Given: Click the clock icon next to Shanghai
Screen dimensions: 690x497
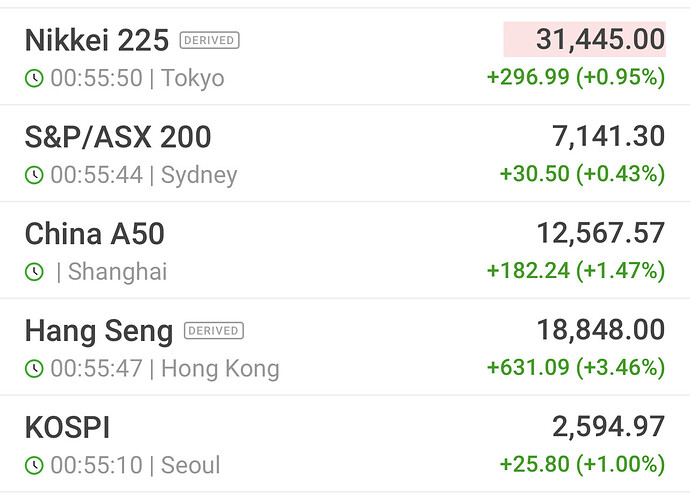Looking at the screenshot, I should click(x=34, y=272).
